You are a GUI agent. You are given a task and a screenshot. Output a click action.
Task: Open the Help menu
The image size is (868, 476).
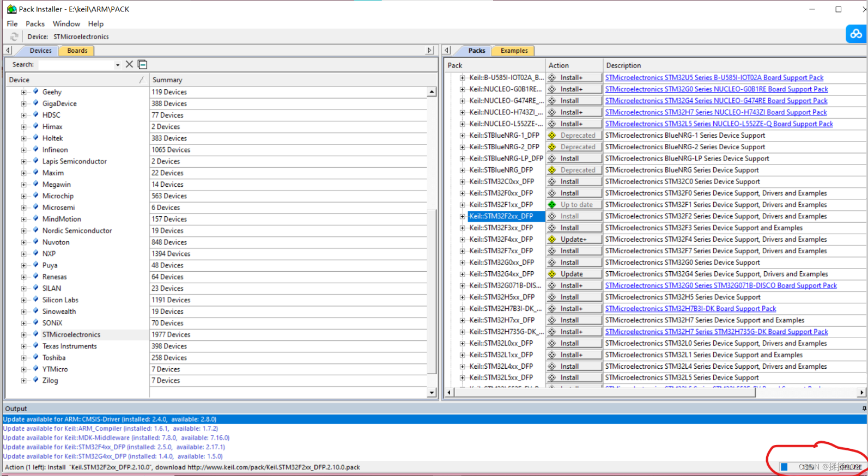(96, 23)
